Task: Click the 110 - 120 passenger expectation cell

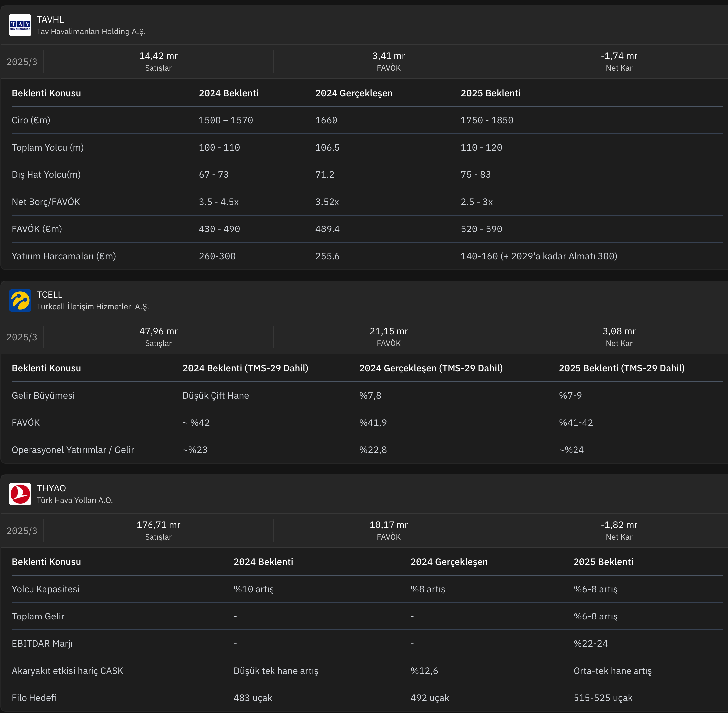Action: (x=481, y=148)
